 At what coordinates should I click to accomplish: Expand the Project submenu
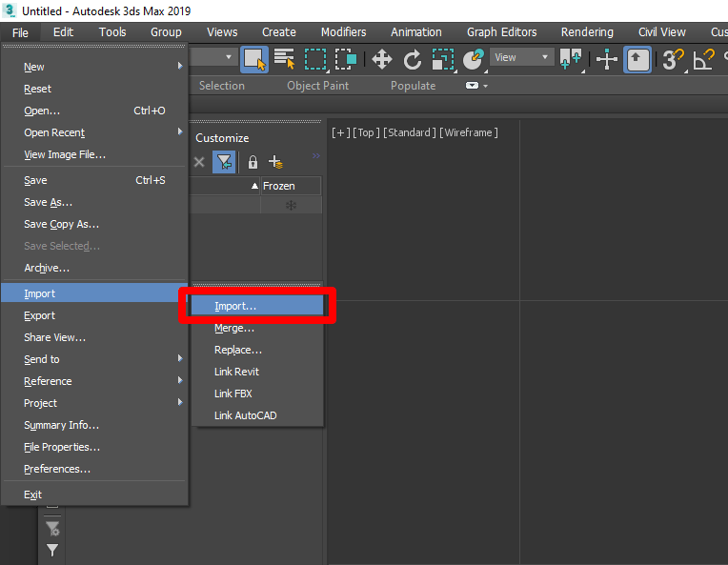click(x=94, y=402)
